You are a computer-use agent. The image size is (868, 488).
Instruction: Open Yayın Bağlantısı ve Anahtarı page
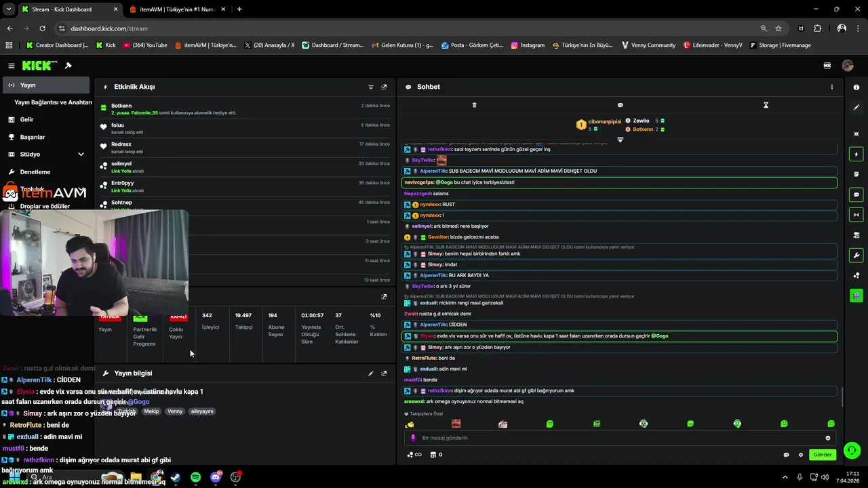53,102
